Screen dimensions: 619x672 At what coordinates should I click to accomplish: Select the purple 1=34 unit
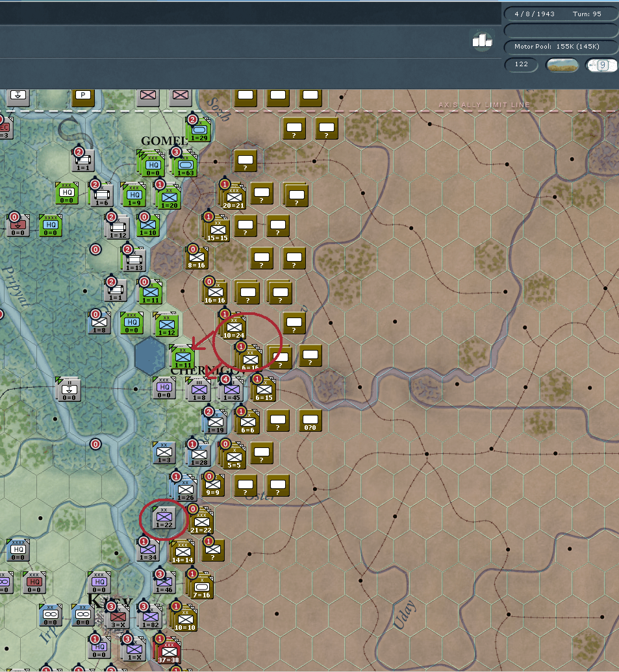[x=148, y=550]
